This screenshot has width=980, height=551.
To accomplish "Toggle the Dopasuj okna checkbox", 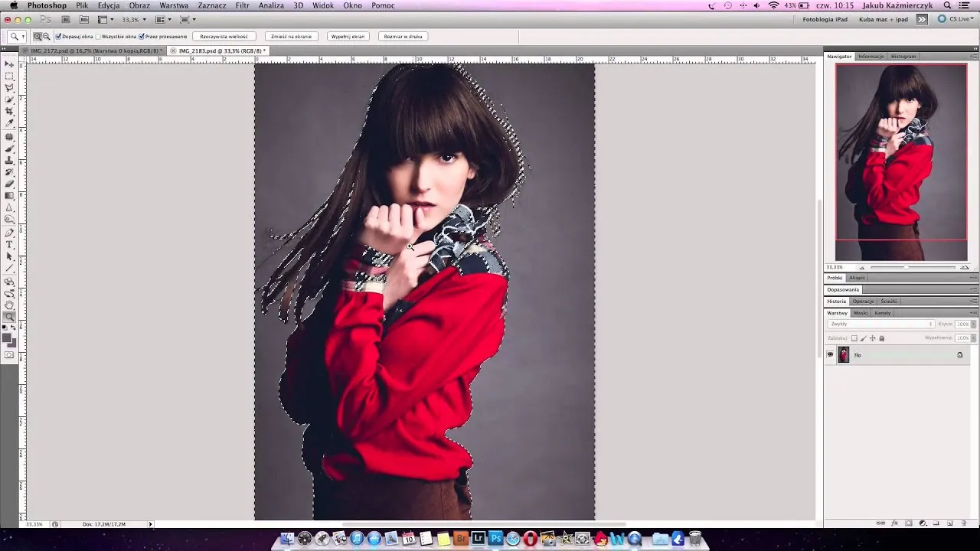I will click(x=59, y=37).
